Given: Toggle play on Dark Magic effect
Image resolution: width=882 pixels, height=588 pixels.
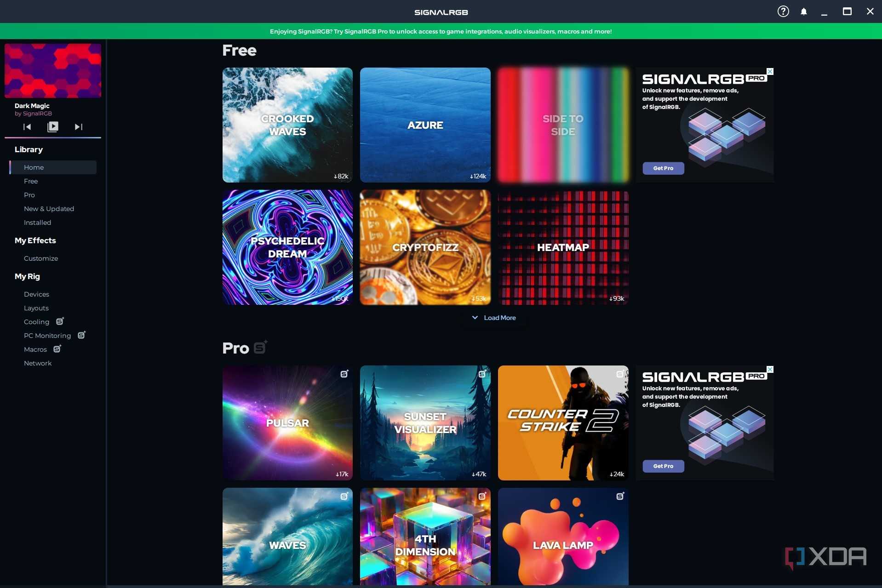Looking at the screenshot, I should pos(53,127).
